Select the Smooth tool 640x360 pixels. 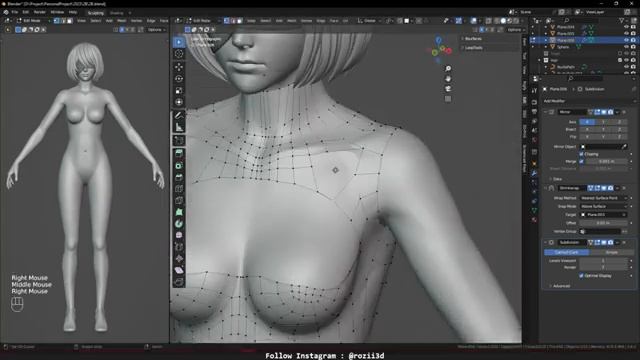(179, 236)
